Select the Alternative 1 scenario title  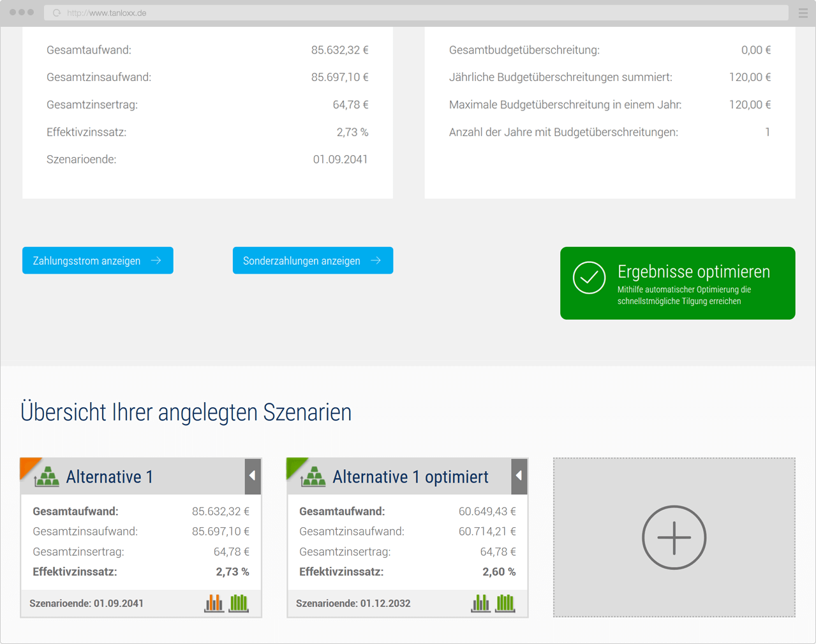[109, 477]
